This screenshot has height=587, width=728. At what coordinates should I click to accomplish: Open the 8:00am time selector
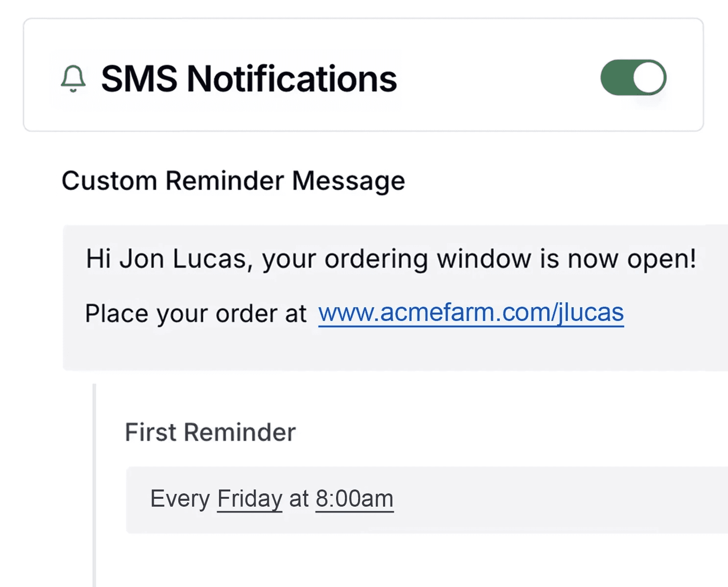coord(354,499)
